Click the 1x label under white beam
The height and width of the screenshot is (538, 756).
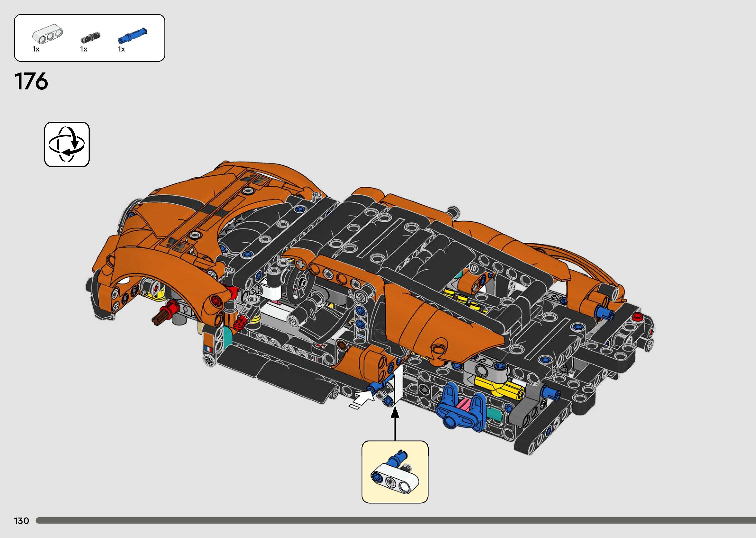[x=36, y=49]
